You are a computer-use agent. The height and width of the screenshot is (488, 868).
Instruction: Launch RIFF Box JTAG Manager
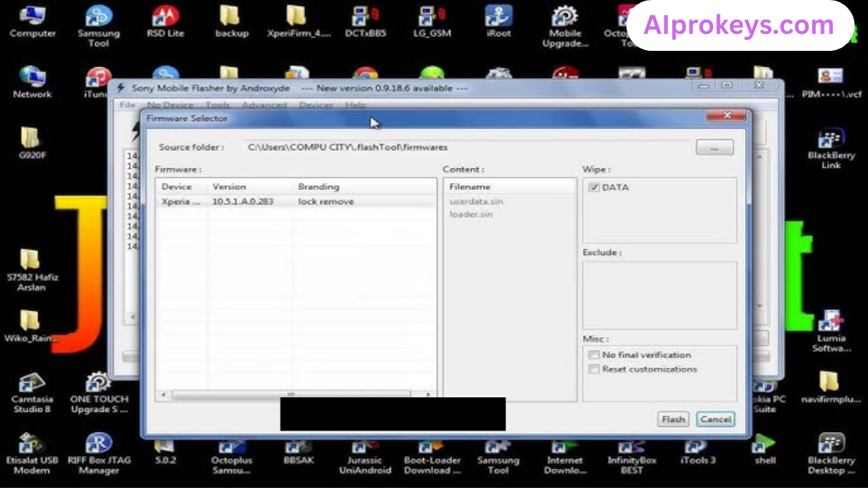98,454
